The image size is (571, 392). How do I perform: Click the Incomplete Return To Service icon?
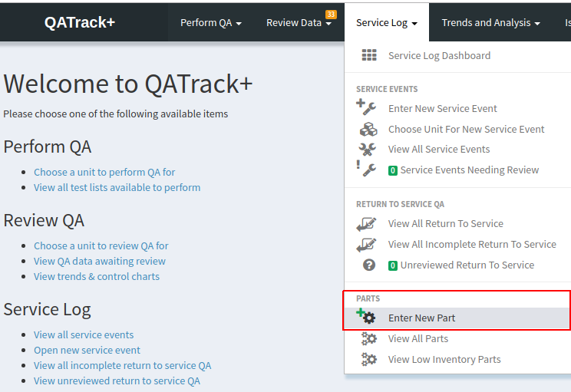click(366, 245)
